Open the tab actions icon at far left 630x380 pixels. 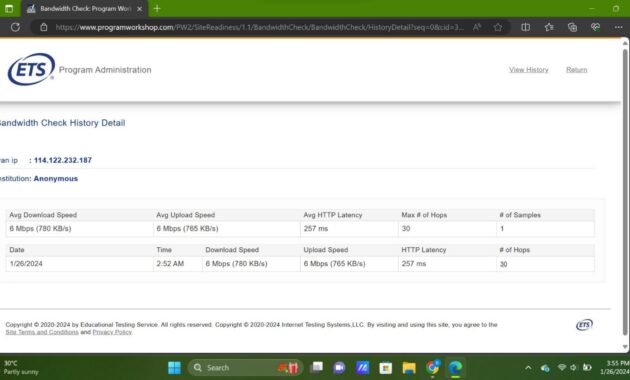point(9,8)
